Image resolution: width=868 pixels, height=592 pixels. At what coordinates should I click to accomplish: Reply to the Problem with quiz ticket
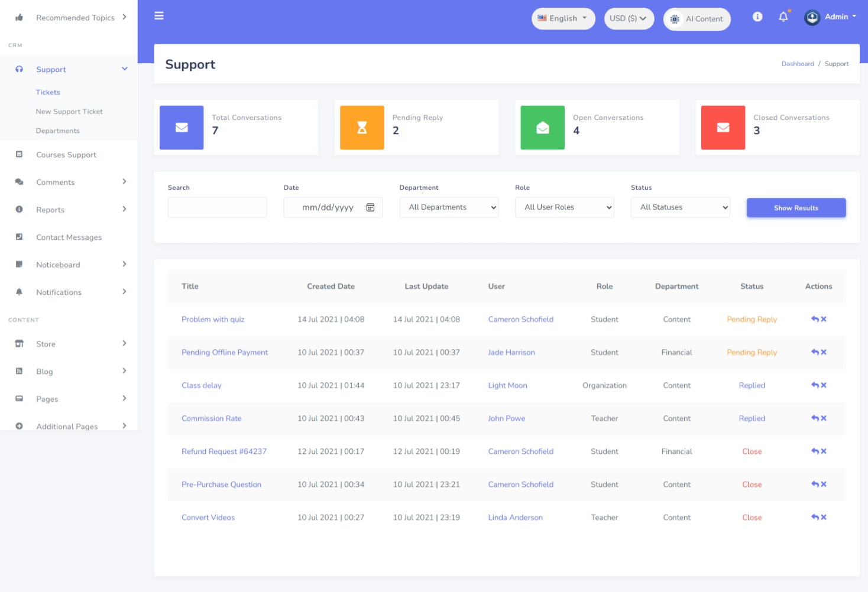click(x=815, y=319)
